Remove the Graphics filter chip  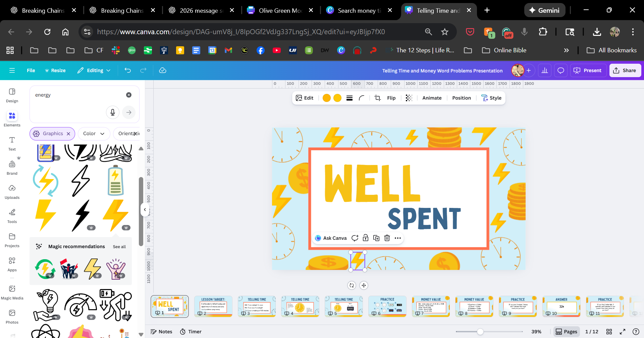68,134
